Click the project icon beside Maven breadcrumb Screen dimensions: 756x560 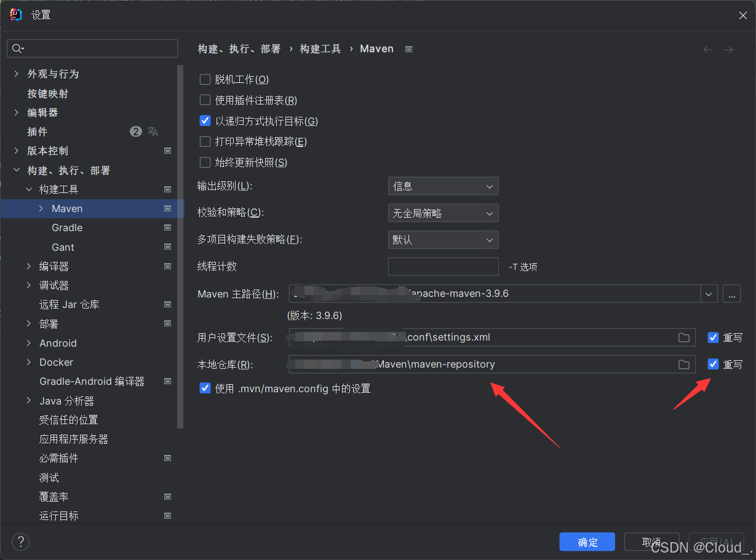[x=409, y=49]
